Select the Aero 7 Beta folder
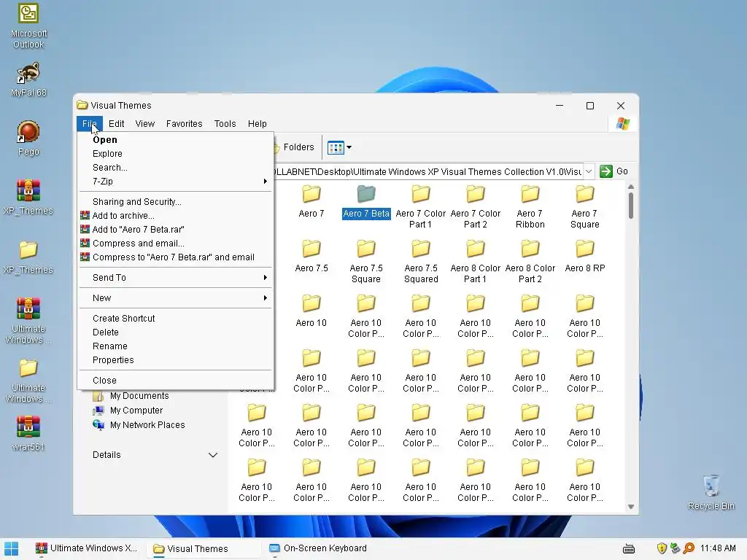Image resolution: width=747 pixels, height=560 pixels. tap(366, 201)
